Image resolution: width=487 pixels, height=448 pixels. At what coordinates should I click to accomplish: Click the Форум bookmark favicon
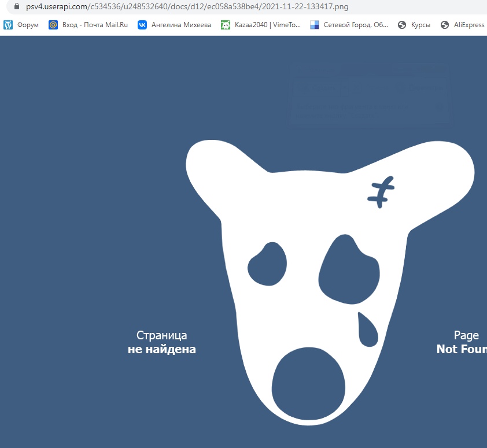[x=8, y=25]
